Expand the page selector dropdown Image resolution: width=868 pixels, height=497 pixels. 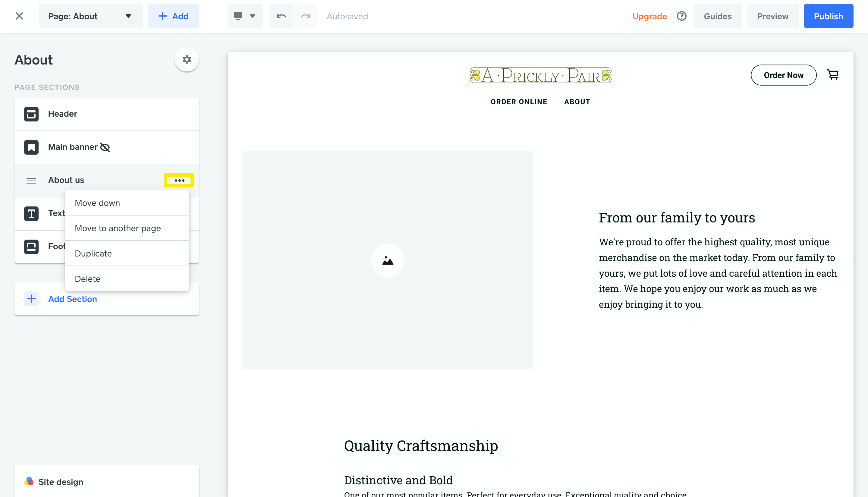[128, 16]
